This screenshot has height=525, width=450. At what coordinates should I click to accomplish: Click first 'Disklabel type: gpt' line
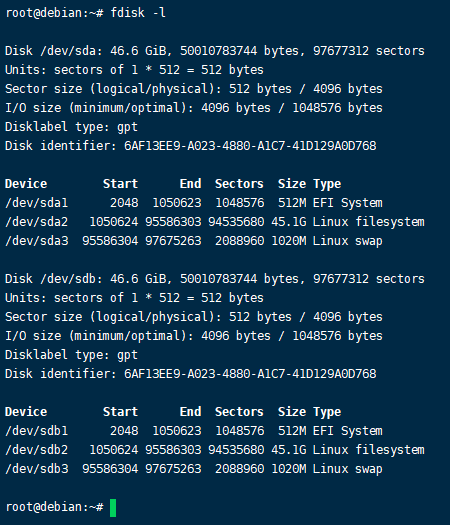(71, 127)
